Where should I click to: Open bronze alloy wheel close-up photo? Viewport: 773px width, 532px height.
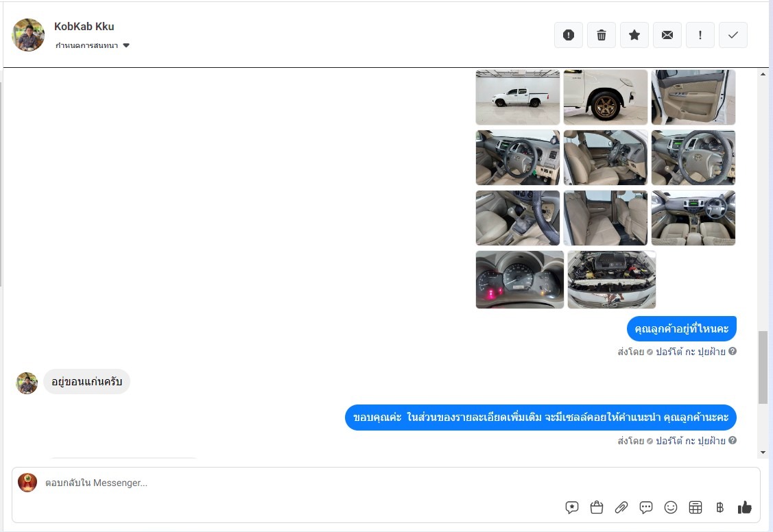pyautogui.click(x=606, y=97)
